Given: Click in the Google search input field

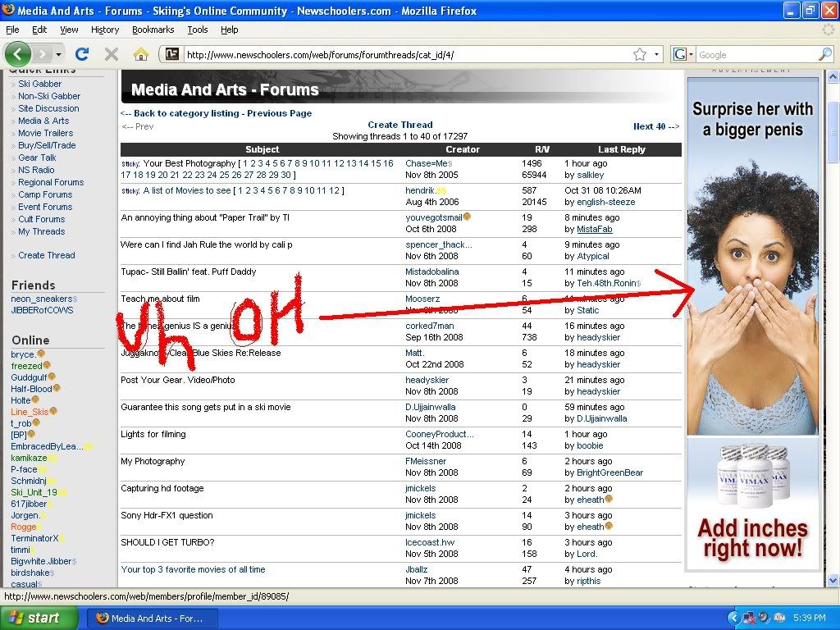Looking at the screenshot, I should tap(755, 55).
